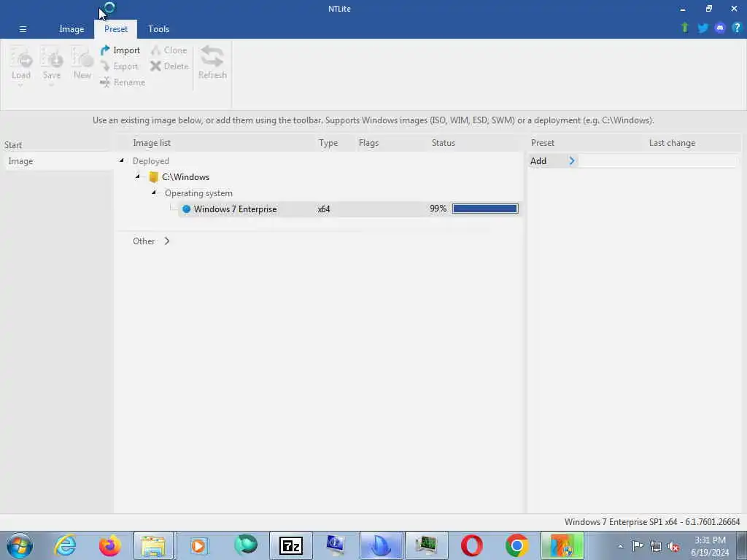Click the taskbar clock showing 3:31 PM
Screen dimensions: 747x560
710,545
